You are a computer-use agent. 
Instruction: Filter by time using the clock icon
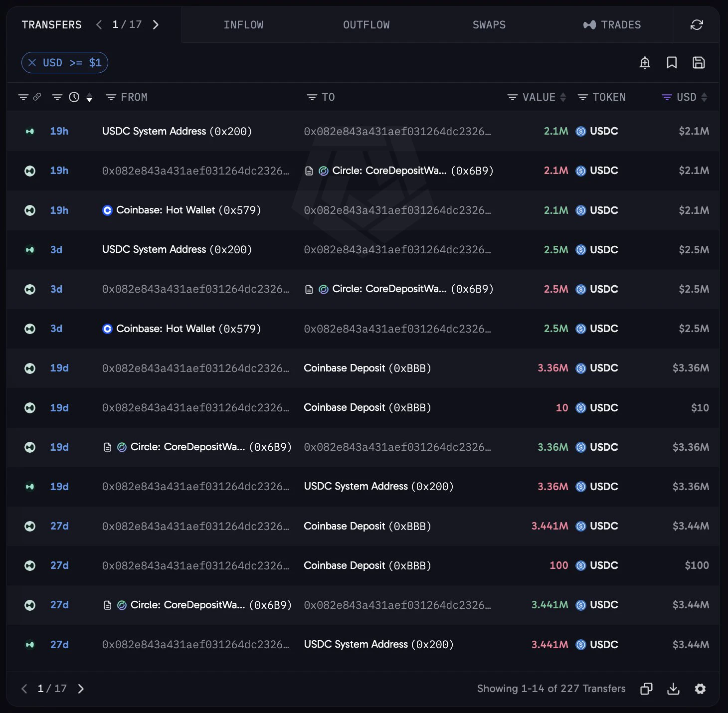click(74, 97)
